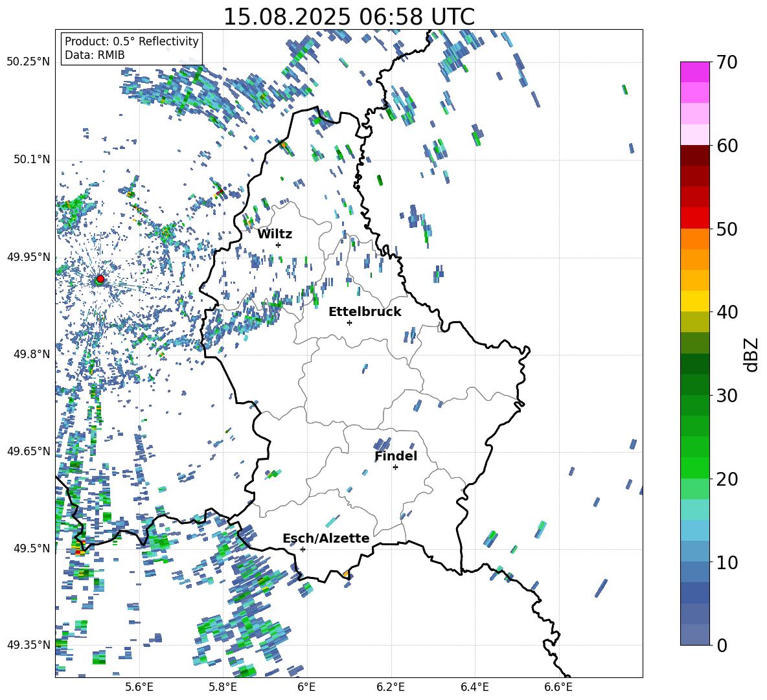Viewport: 767px width, 700px height.
Task: Click the Product: 0.5° Reflectivity text
Action: tap(132, 41)
